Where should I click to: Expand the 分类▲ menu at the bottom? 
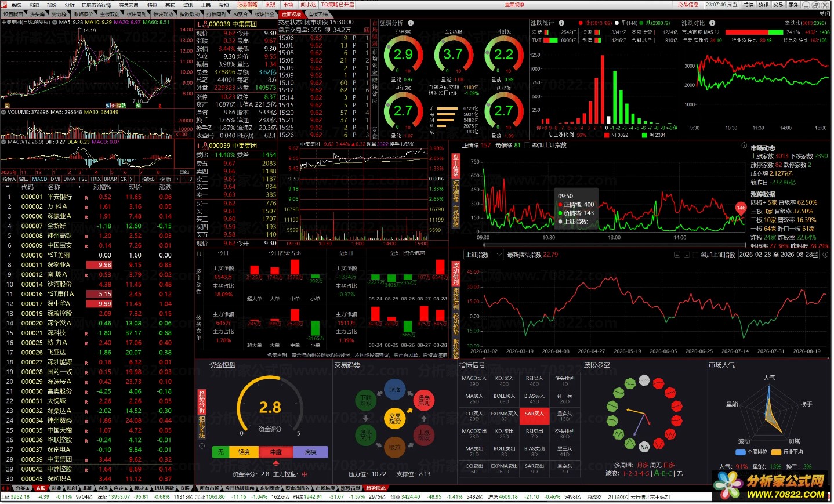pos(23,488)
